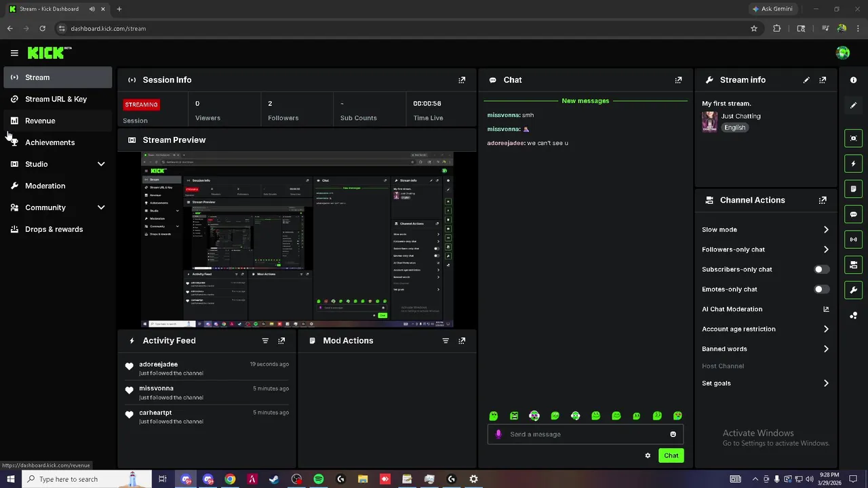Expand the Community menu chevron
Screen dimensions: 868x488
tap(101, 207)
